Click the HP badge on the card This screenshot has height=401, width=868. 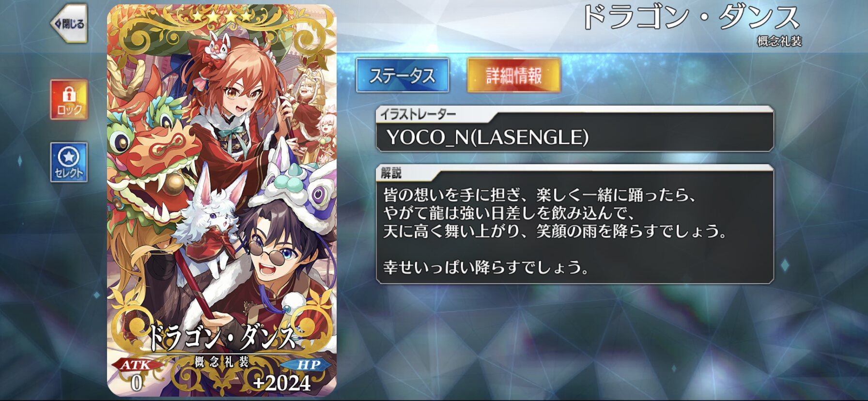pyautogui.click(x=309, y=365)
